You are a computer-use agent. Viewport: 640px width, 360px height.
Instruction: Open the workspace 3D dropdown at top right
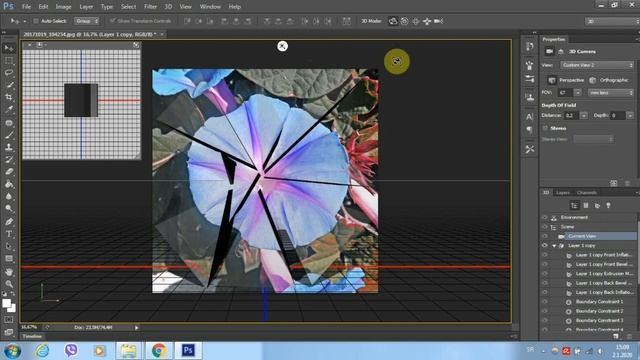(x=612, y=21)
